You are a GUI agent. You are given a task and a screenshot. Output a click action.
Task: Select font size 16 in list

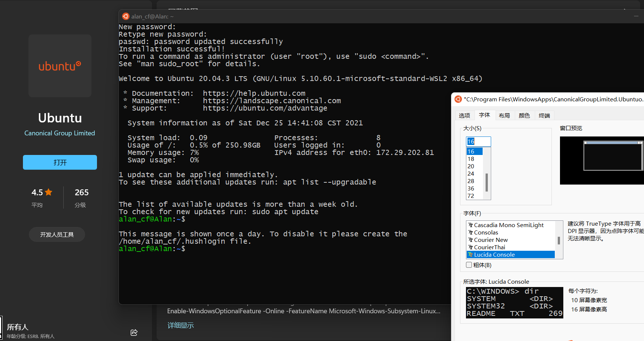[x=474, y=151]
